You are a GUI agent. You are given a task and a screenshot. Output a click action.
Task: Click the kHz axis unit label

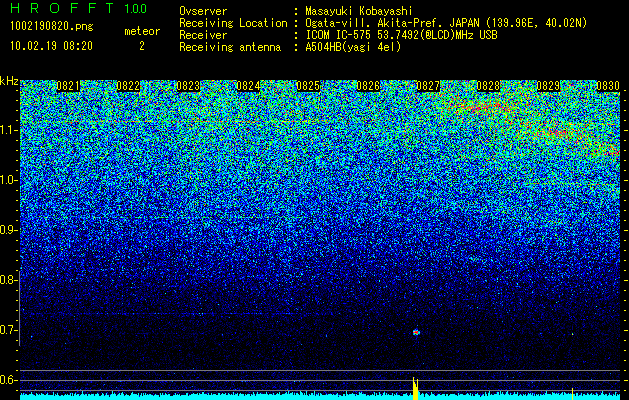coord(9,81)
